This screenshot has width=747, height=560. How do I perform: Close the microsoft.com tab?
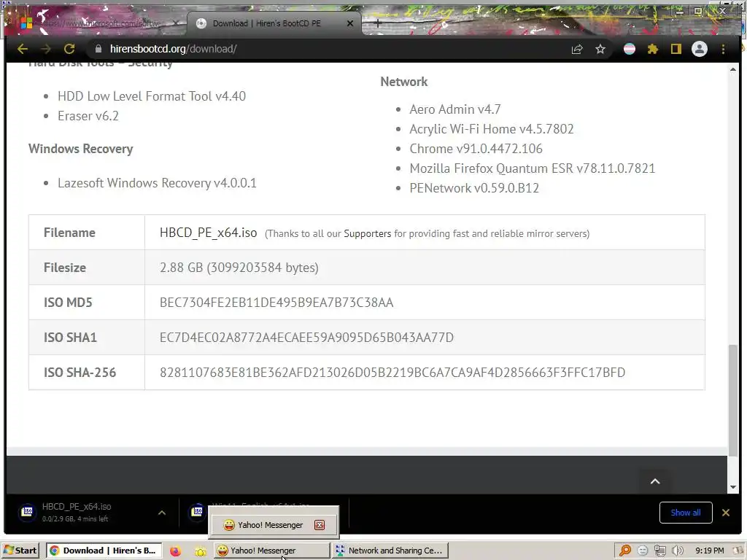tap(176, 23)
